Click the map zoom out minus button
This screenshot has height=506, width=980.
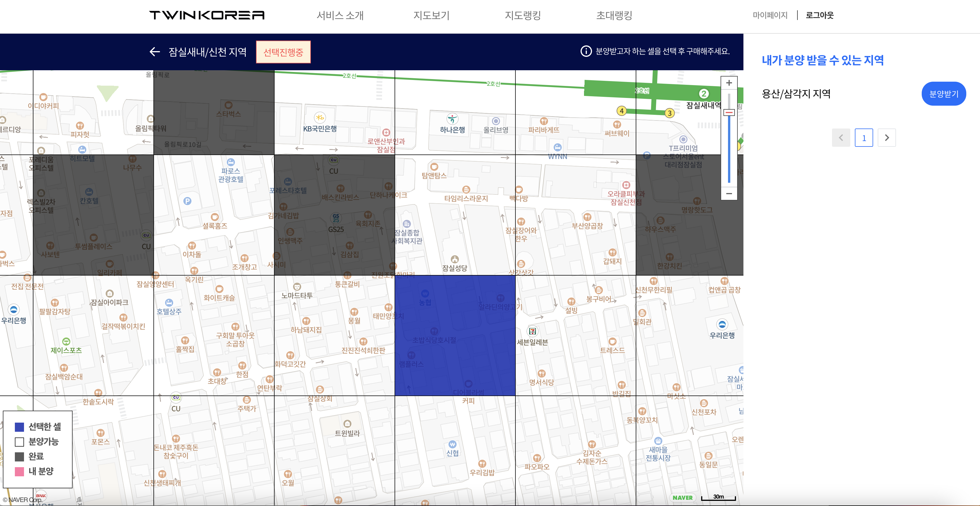(729, 194)
